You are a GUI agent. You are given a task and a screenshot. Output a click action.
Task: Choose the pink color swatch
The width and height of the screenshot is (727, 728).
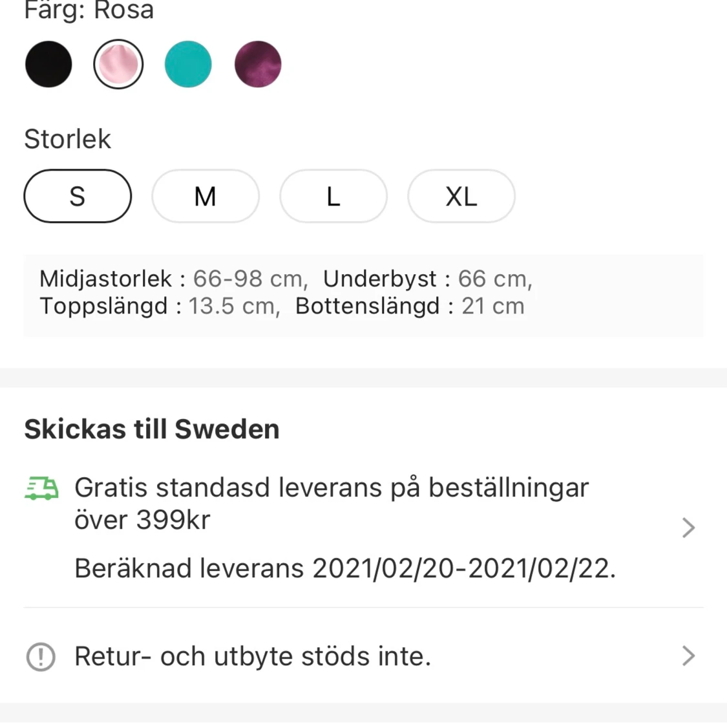coord(118,64)
